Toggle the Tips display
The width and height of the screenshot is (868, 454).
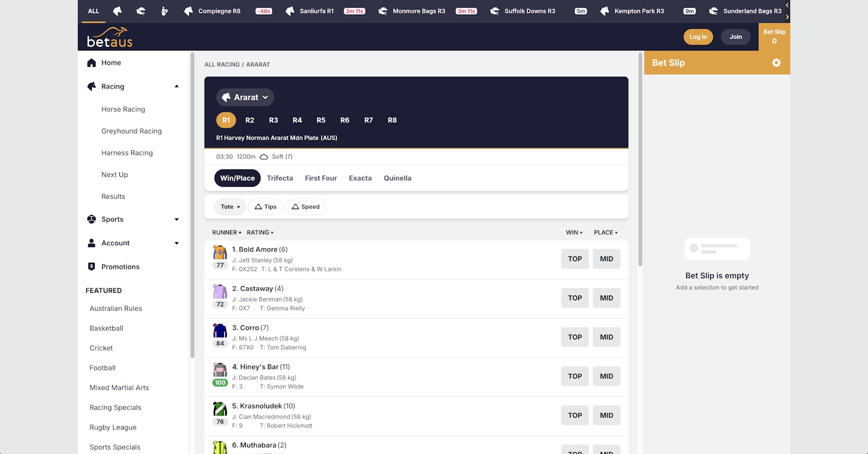coord(265,207)
